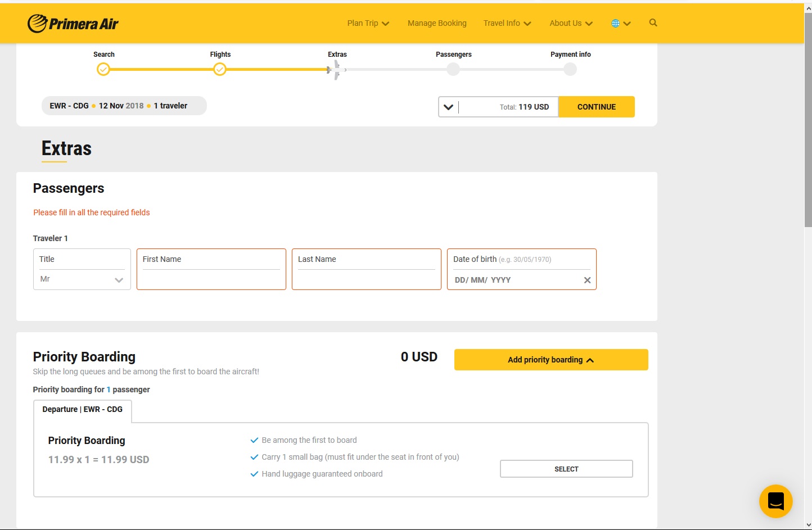Click the EWR - CDG trip summary pill

[x=124, y=106]
